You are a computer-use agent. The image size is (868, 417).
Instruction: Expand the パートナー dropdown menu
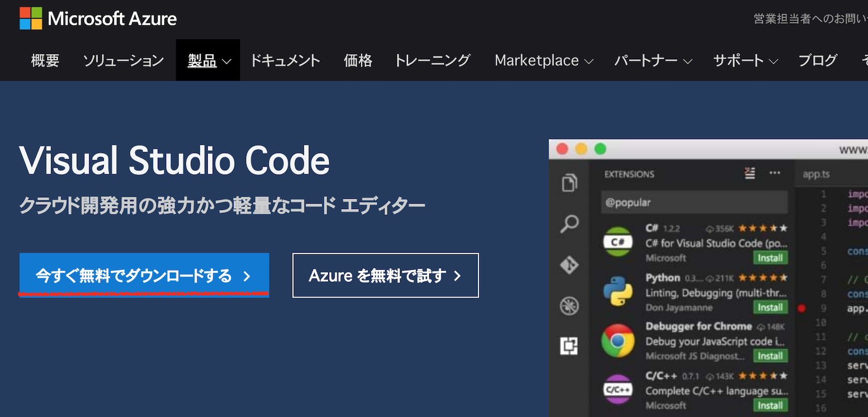(653, 61)
